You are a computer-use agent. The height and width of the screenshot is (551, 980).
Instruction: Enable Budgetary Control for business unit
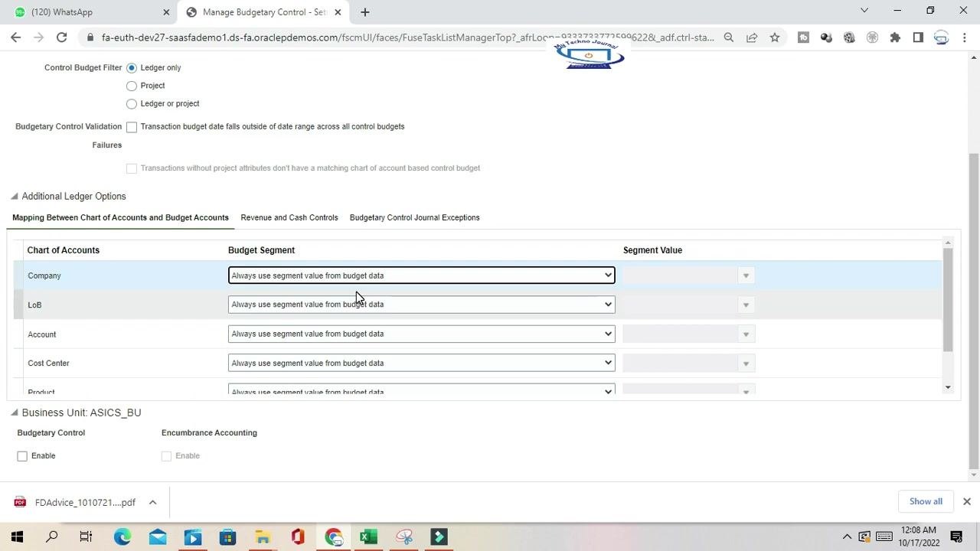tap(22, 456)
